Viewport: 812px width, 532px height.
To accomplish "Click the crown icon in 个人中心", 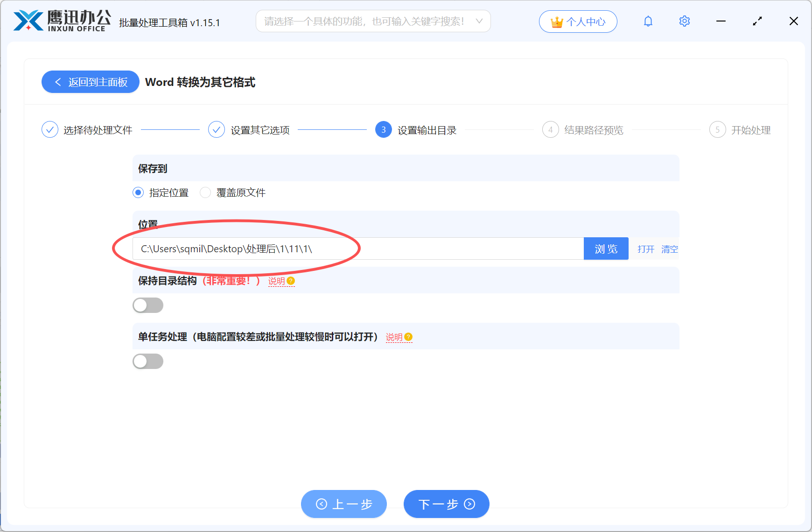I will click(x=556, y=21).
